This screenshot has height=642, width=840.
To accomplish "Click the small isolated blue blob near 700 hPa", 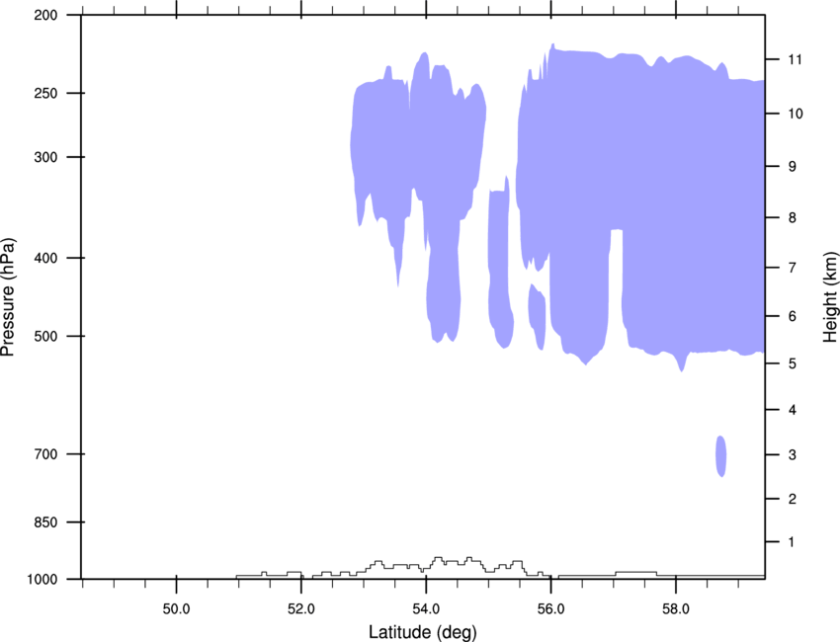I will point(721,456).
